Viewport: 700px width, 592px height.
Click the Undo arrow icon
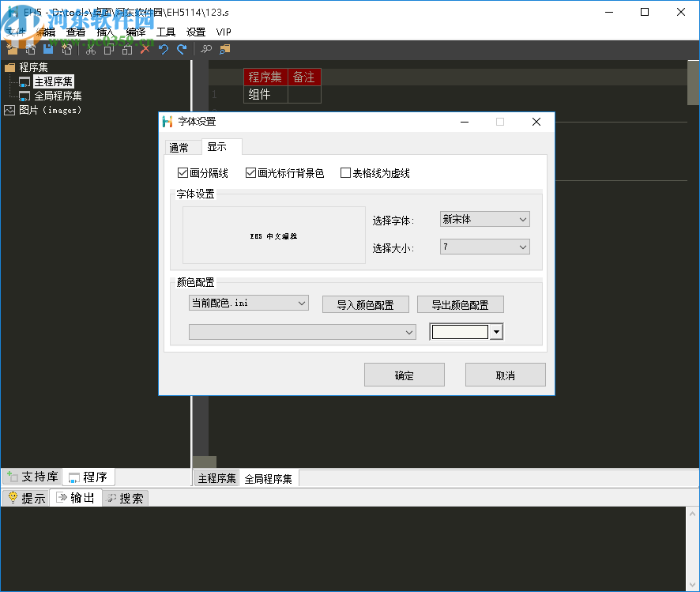point(163,49)
